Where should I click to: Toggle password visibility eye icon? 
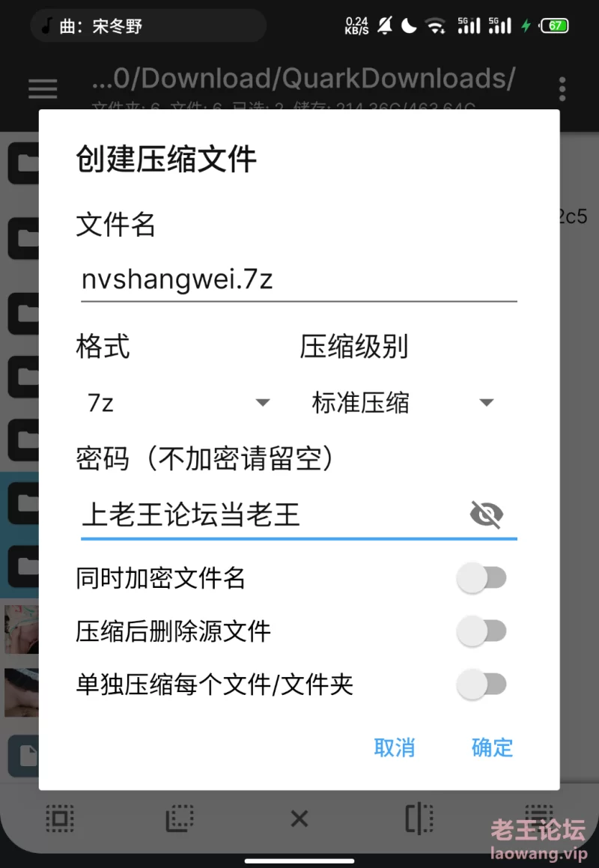coord(486,515)
